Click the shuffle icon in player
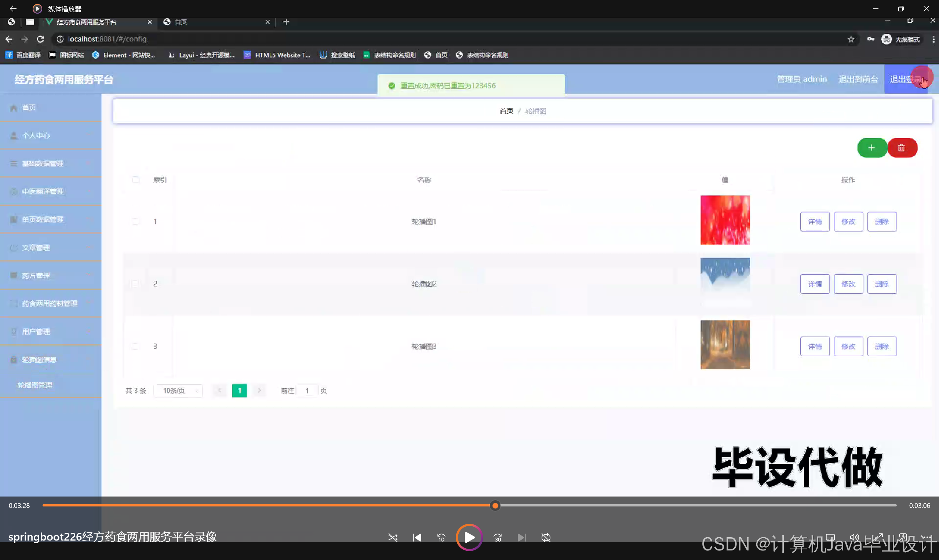Viewport: 939px width, 560px height. tap(393, 537)
